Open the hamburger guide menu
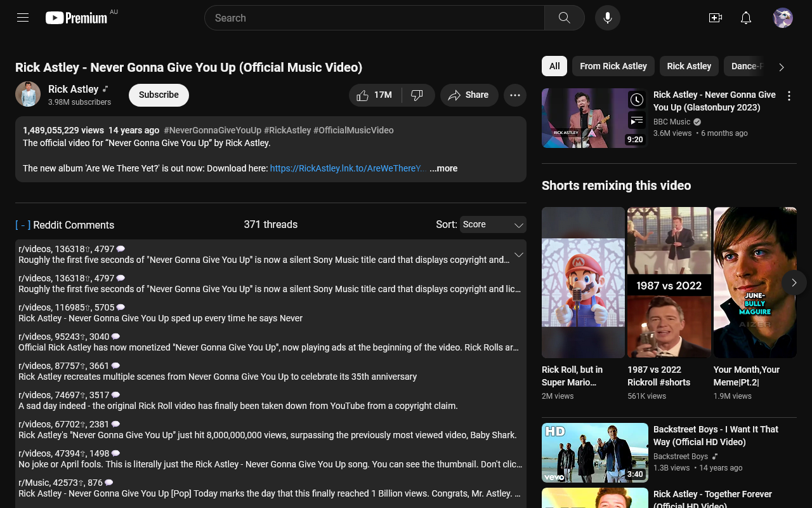This screenshot has width=812, height=508. (23, 18)
